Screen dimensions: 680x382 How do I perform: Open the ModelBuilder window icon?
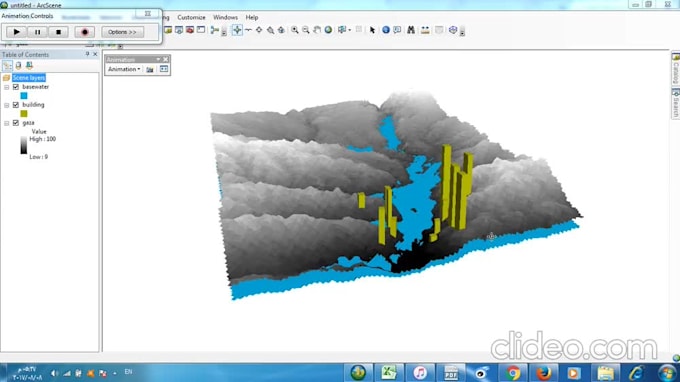(214, 30)
